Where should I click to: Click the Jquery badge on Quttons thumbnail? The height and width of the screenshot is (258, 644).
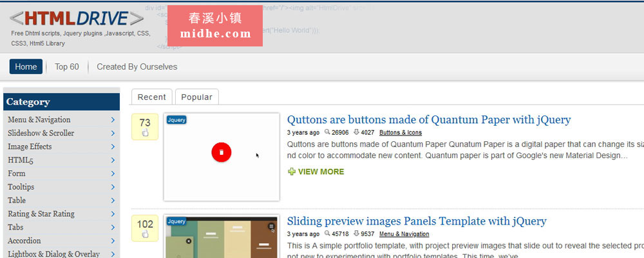pos(176,120)
